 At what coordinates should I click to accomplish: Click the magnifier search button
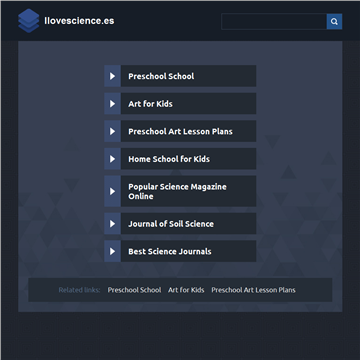coord(334,22)
